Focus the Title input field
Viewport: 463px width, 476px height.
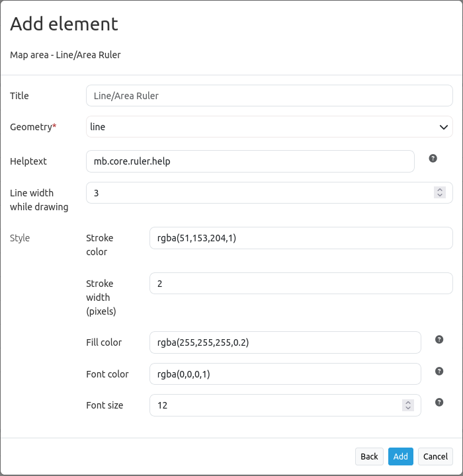pyautogui.click(x=269, y=96)
